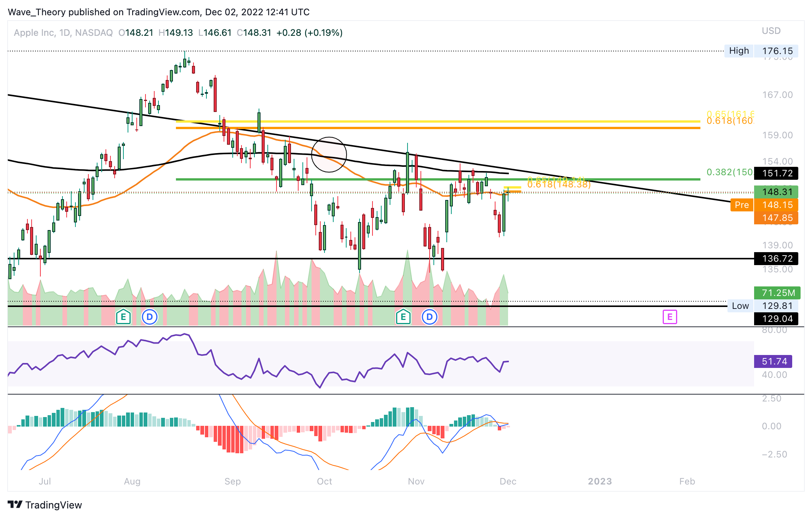
Task: Click the November dividend D marker
Action: pos(430,317)
